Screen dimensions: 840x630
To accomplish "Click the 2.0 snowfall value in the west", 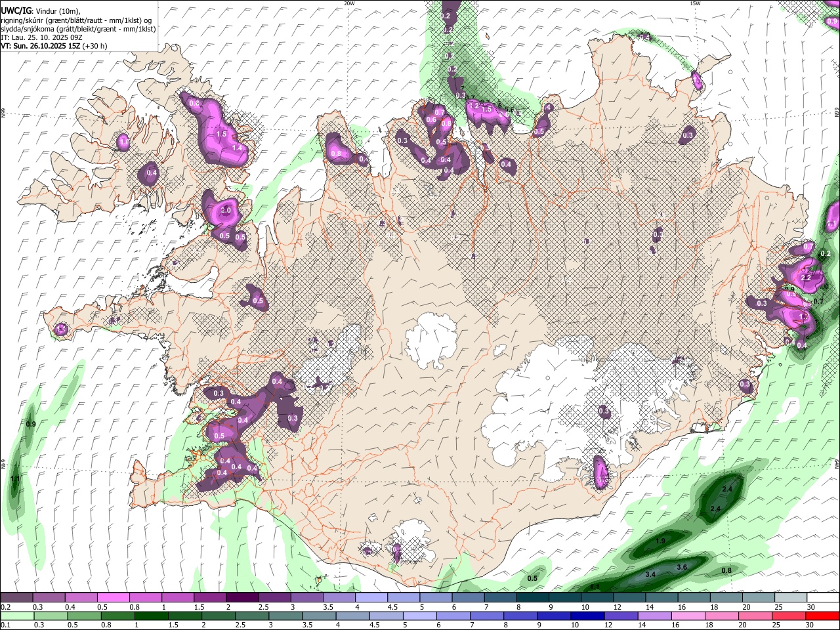I will [226, 210].
